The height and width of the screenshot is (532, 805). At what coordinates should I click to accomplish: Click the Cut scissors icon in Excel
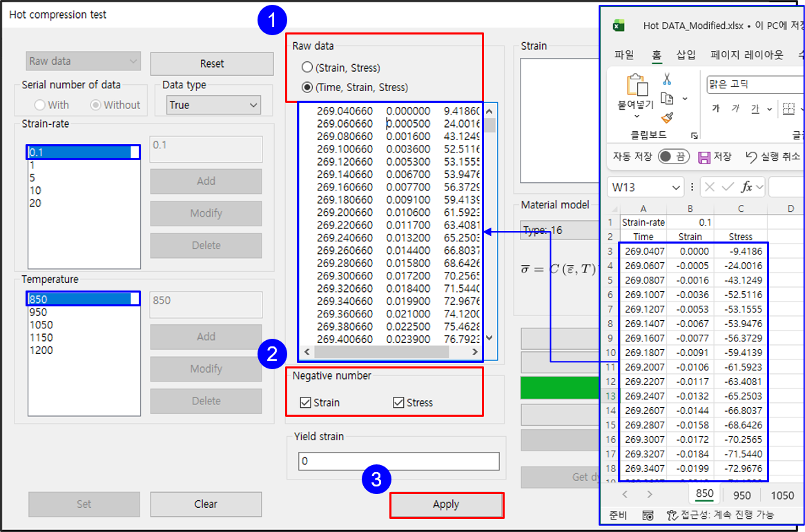pyautogui.click(x=667, y=79)
